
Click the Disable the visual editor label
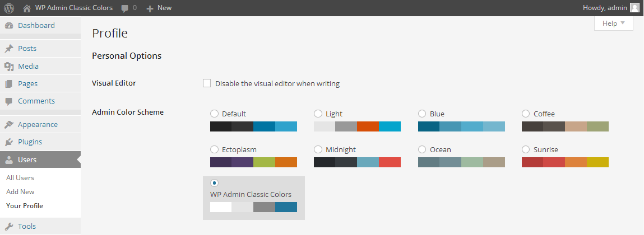277,84
